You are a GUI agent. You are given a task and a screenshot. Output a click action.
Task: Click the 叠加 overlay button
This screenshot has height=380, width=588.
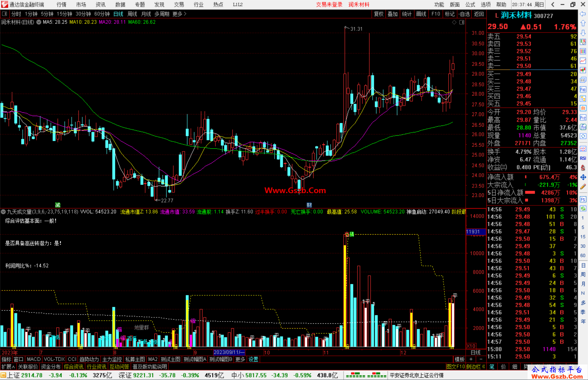[x=393, y=14]
